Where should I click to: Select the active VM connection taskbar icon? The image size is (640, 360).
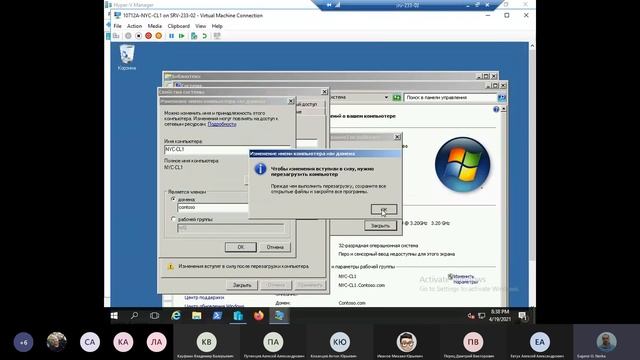pyautogui.click(x=280, y=316)
